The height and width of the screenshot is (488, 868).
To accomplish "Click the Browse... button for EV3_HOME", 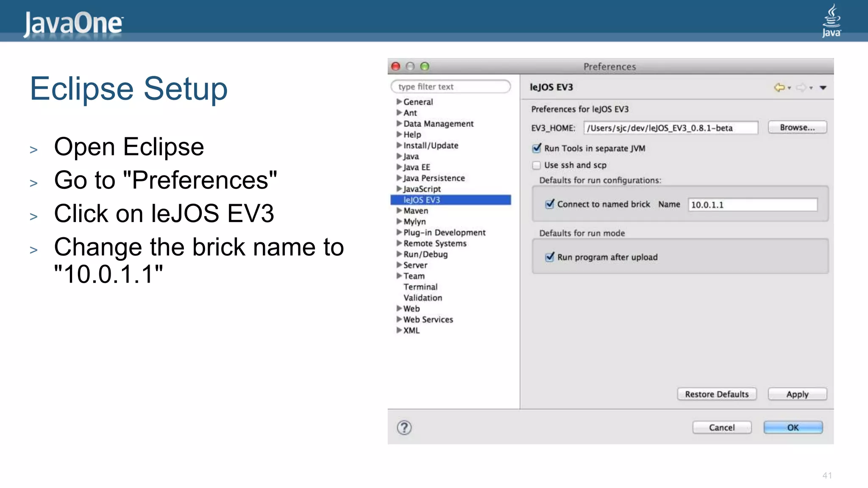I will pos(797,128).
